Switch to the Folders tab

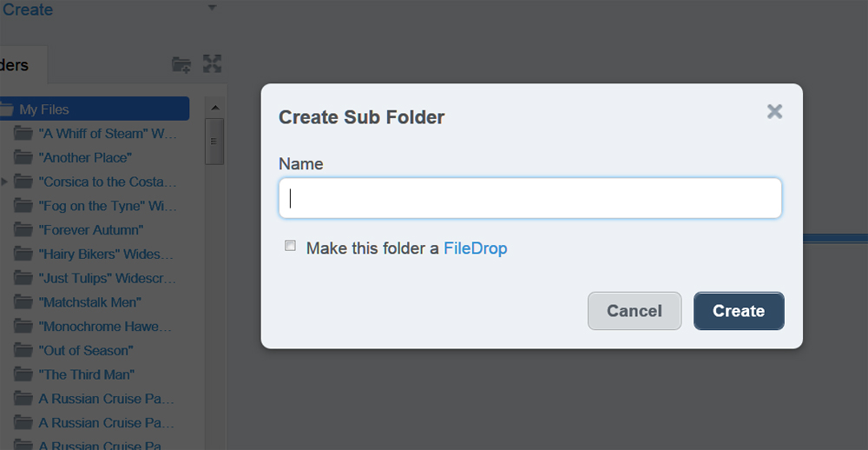coord(15,65)
